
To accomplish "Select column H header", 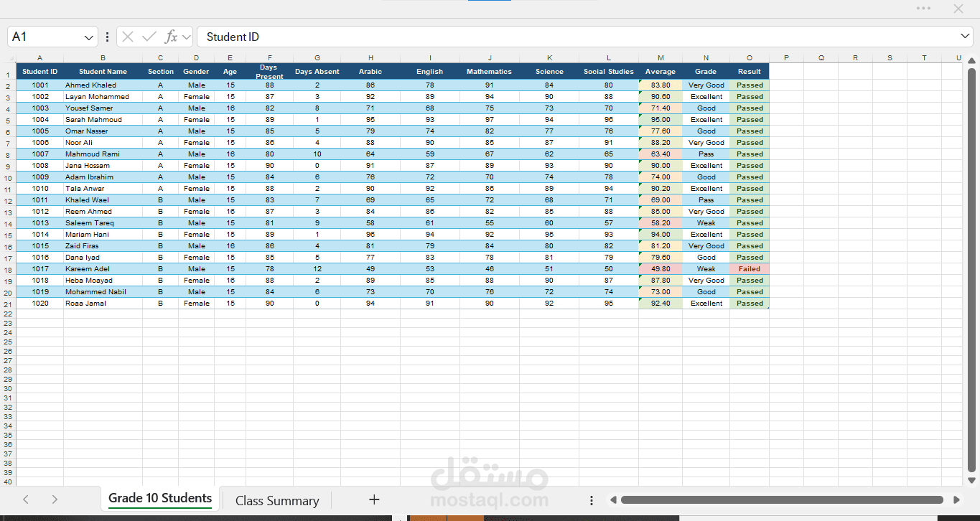I will coord(370,58).
